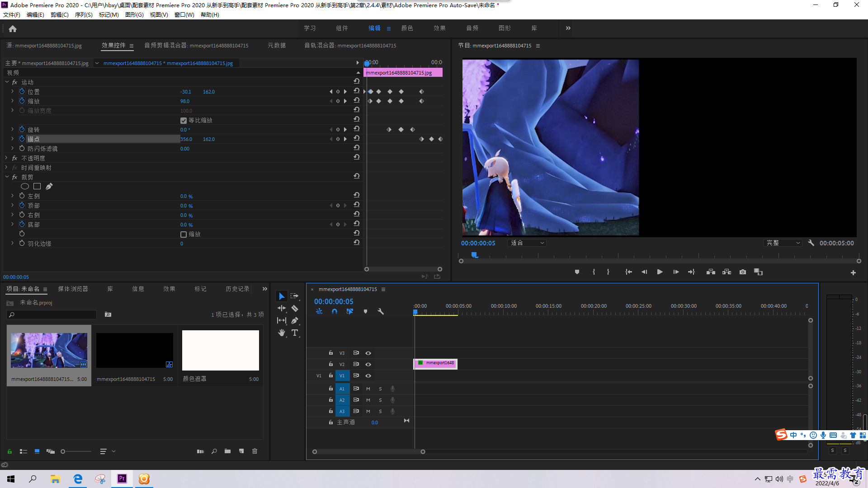Select the Razor tool
868x488 pixels.
tap(295, 308)
